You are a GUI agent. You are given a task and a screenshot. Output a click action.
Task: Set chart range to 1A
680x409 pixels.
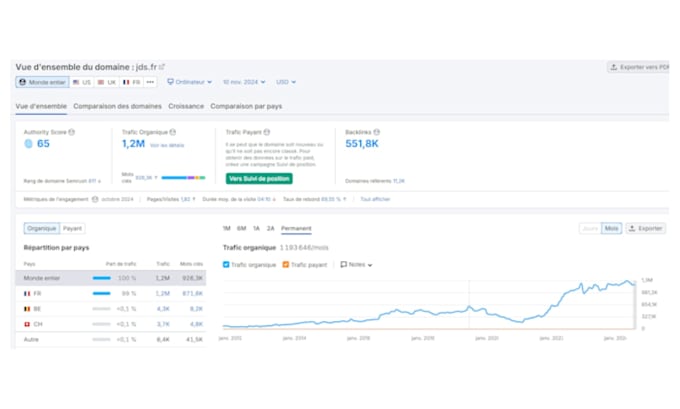[x=256, y=229]
